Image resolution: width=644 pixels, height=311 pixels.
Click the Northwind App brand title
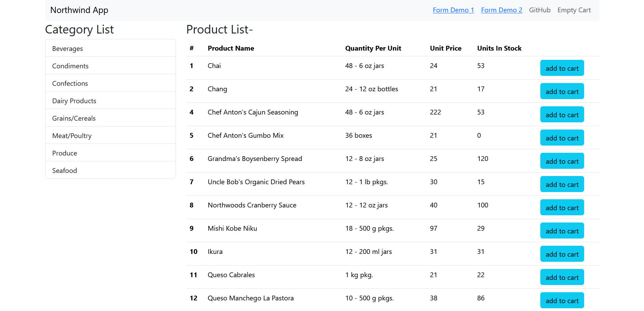click(79, 10)
